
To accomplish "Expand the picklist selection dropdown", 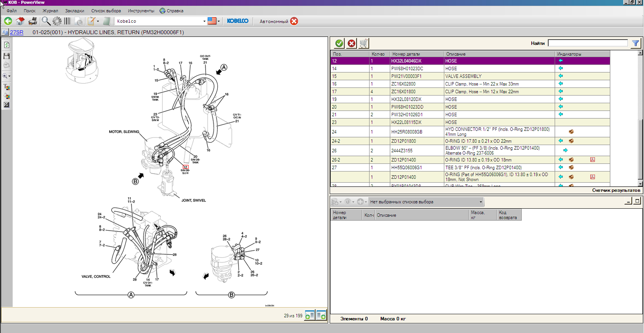I will coord(480,202).
